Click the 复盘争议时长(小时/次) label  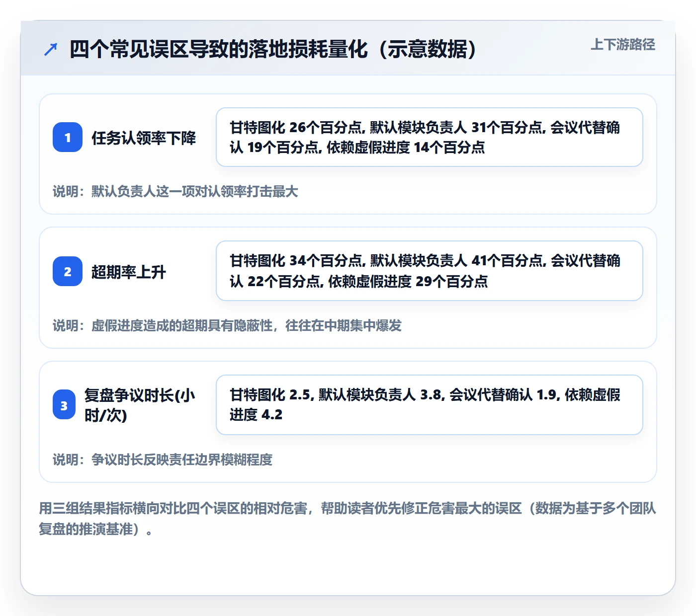click(x=140, y=405)
